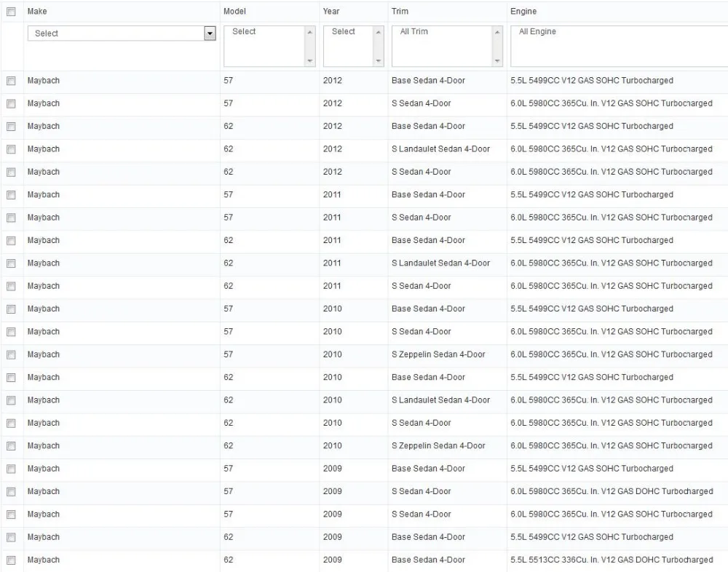Click Maybach in the 2010 57 S Sedan row
728x572 pixels.
(x=44, y=332)
